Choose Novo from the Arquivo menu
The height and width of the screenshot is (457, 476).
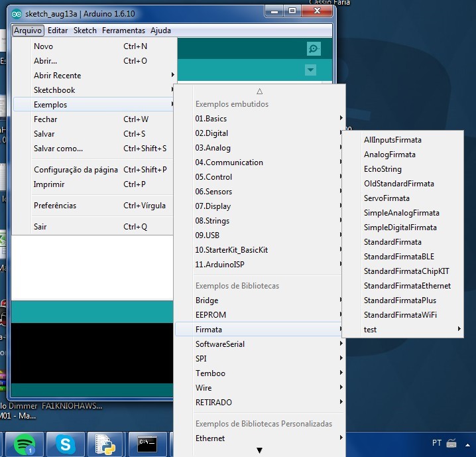point(93,46)
